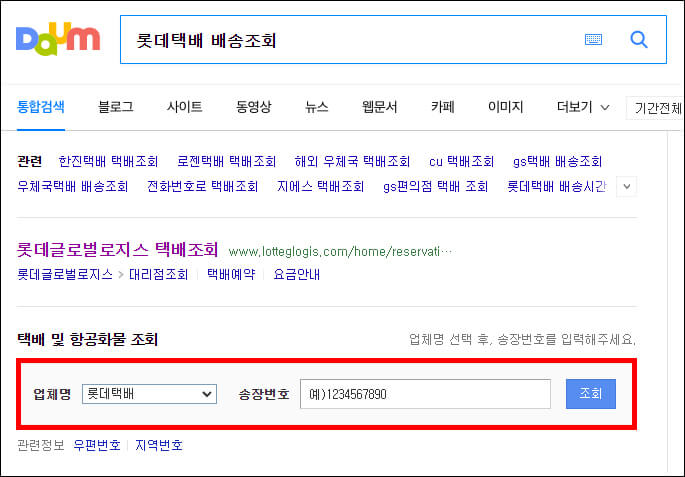The width and height of the screenshot is (685, 477).
Task: Click the blue 조회 button
Action: point(591,394)
